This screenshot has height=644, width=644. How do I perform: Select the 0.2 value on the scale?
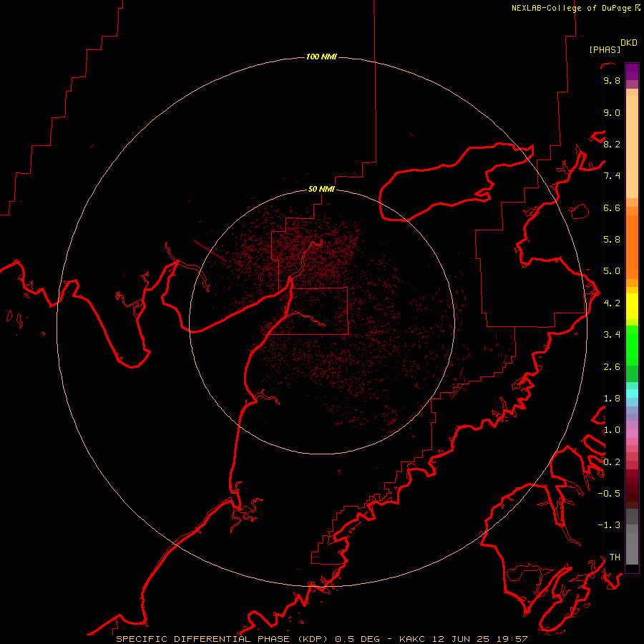612,462
